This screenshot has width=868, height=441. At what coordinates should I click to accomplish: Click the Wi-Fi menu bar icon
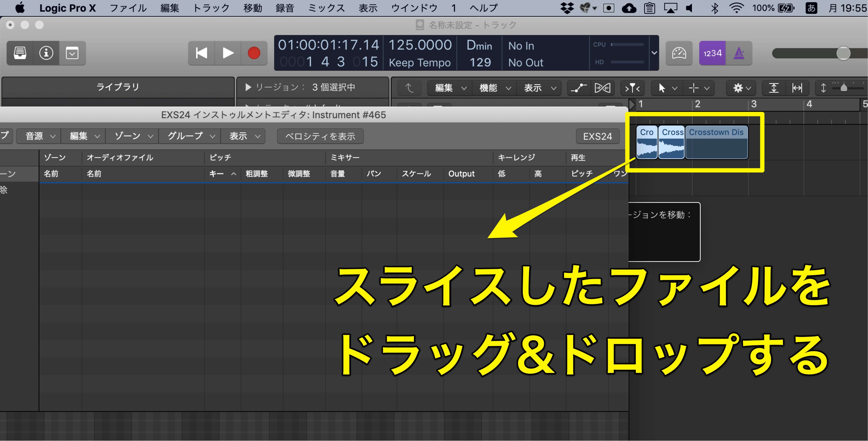pos(737,8)
